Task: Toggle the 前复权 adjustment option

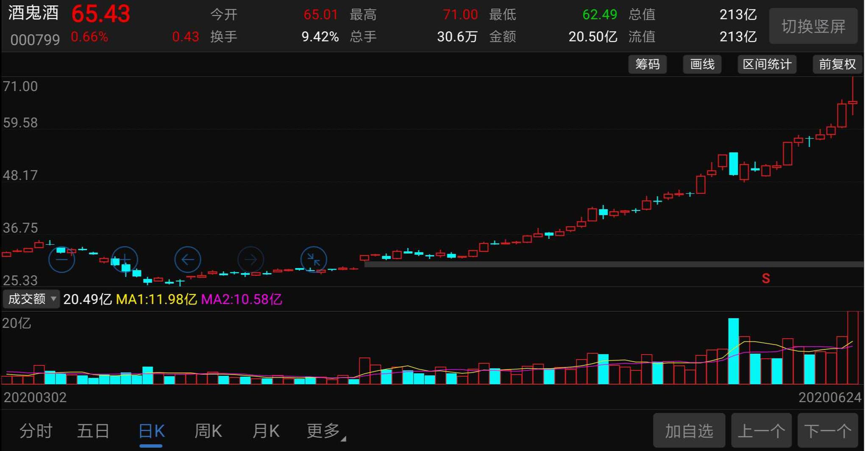Action: point(837,64)
